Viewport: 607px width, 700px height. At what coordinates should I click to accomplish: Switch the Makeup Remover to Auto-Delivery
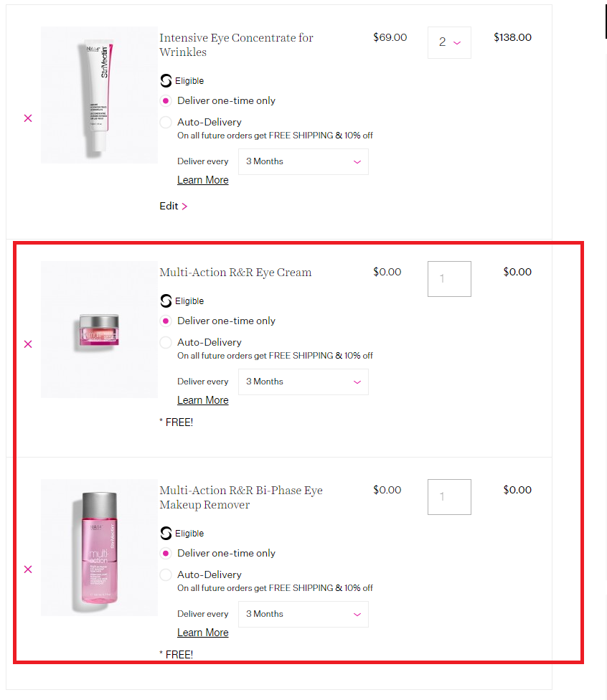coord(165,574)
